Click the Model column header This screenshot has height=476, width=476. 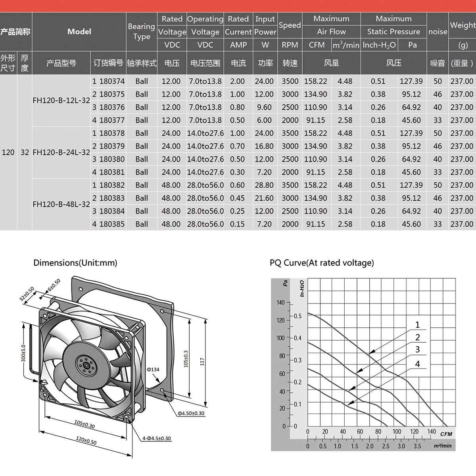tap(79, 31)
